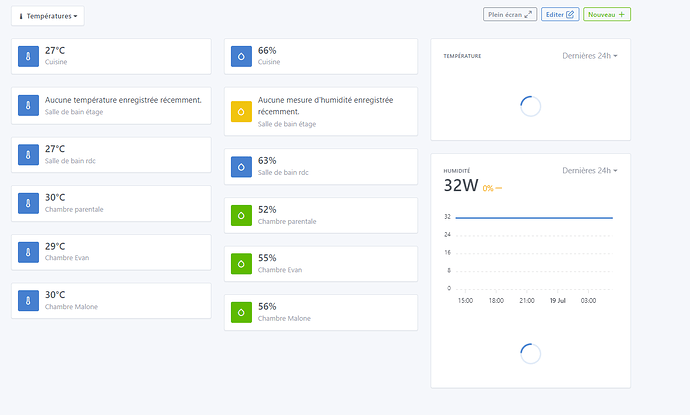The image size is (690, 415).
Task: Select the Salle de bain rdc 63% humidity card
Action: pyautogui.click(x=320, y=166)
